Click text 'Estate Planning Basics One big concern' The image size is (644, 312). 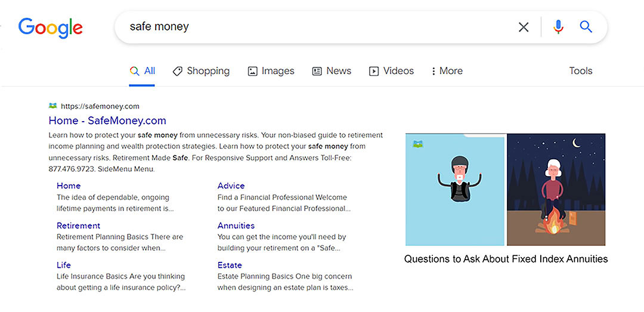click(x=284, y=277)
